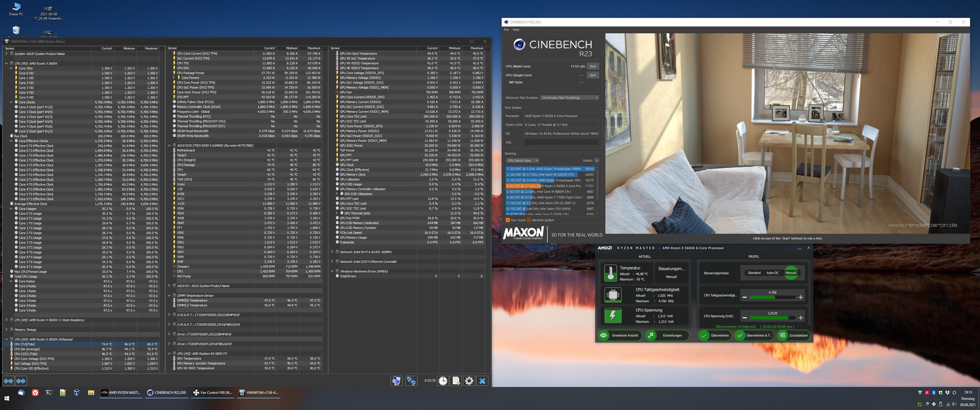Select CPU (Tctl/Tdie) row in HWiNFO

click(81, 344)
